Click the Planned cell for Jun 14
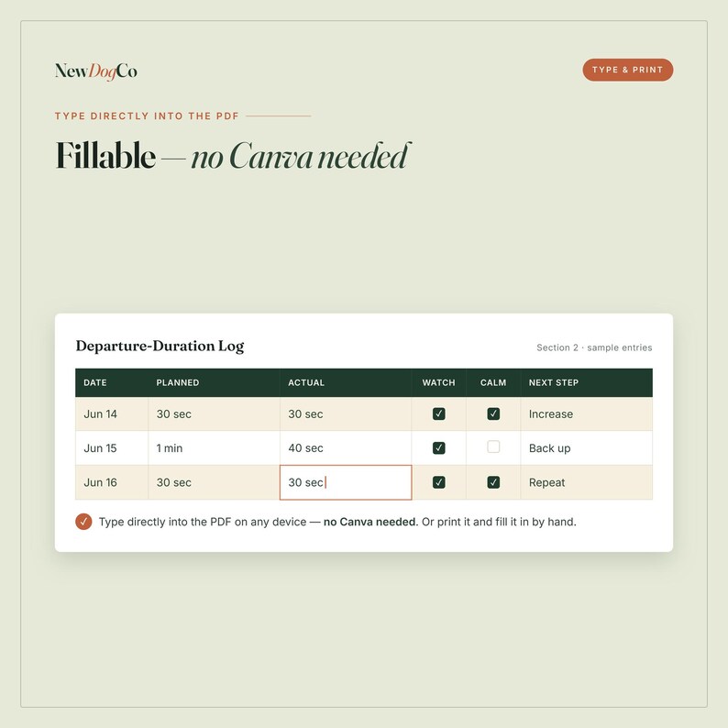Viewport: 728px width, 728px height. click(x=214, y=414)
